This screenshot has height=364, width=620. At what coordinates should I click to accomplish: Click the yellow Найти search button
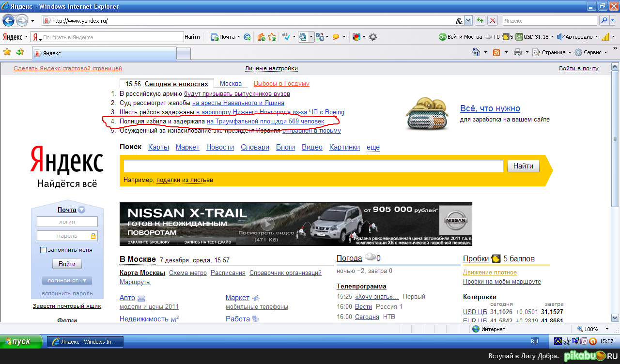tap(523, 166)
